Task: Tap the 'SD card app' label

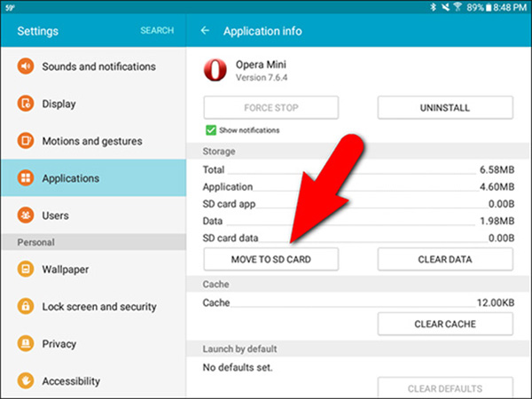Action: pos(229,204)
